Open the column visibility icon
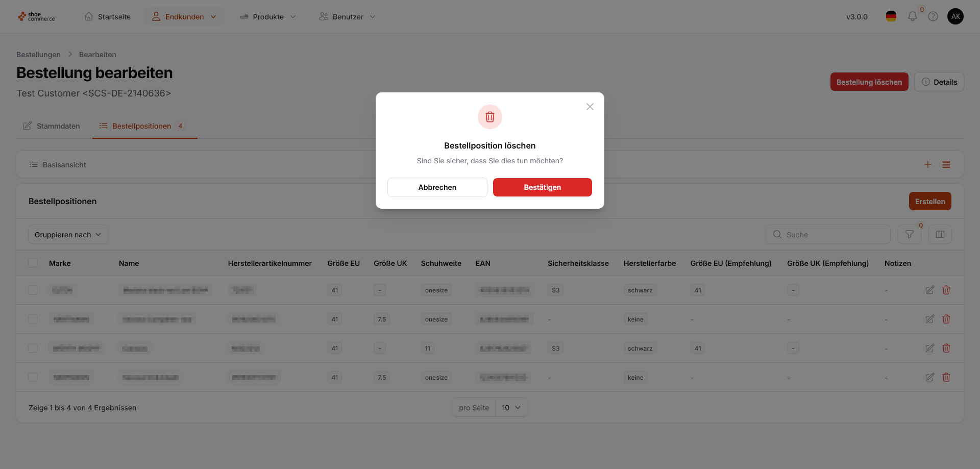The width and height of the screenshot is (980, 469). coord(940,234)
